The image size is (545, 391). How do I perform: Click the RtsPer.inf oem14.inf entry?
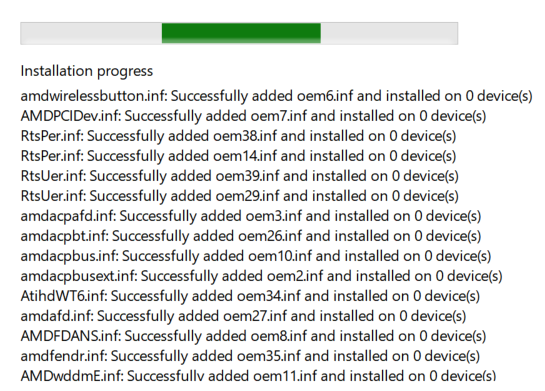238,156
